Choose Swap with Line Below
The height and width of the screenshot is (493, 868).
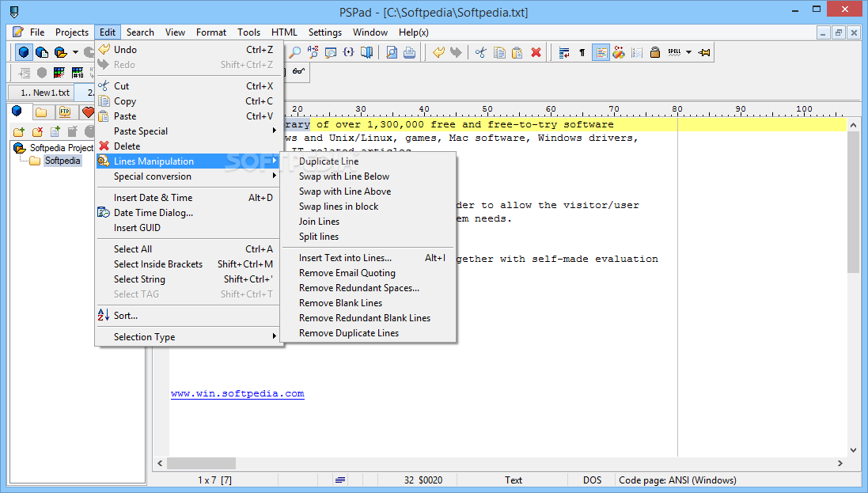pos(368,176)
